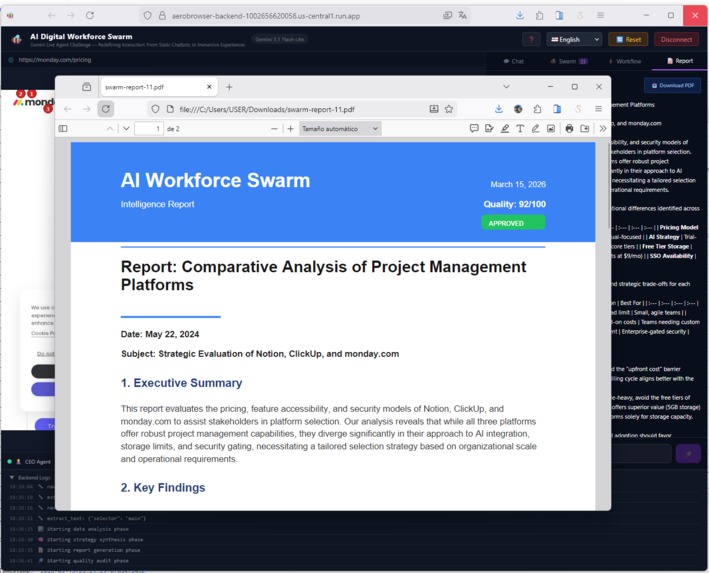Viewport: 709px width, 573px height.
Task: Click the '1. Executive Summary' heading
Action: (x=181, y=383)
